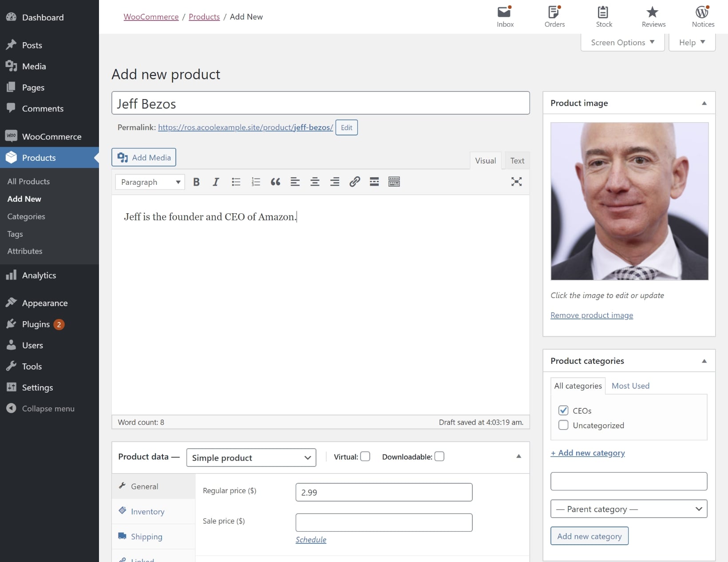
Task: Click Remove product image link
Action: 591,315
